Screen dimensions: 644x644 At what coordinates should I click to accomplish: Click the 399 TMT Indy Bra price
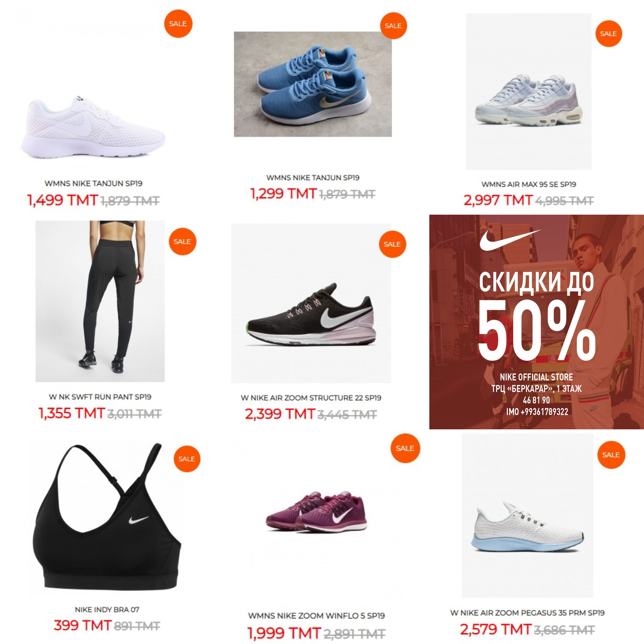pyautogui.click(x=82, y=625)
